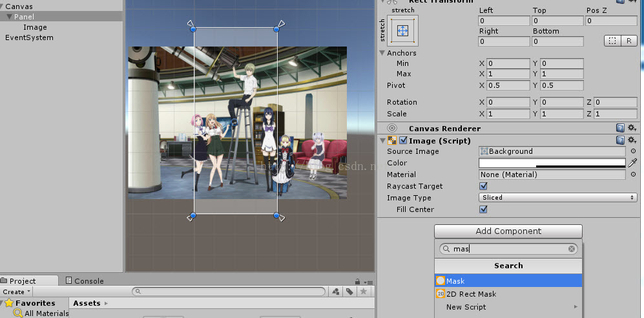Edit the Left value field

(x=504, y=21)
